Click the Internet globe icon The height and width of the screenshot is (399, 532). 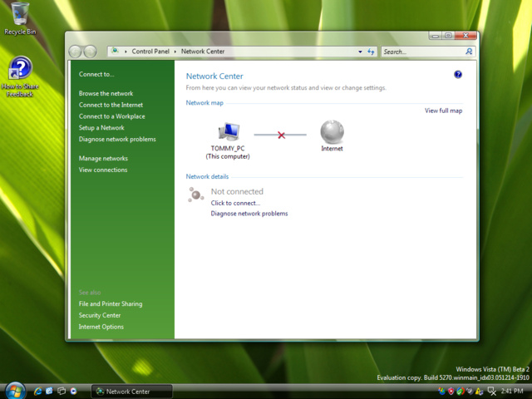tap(332, 131)
